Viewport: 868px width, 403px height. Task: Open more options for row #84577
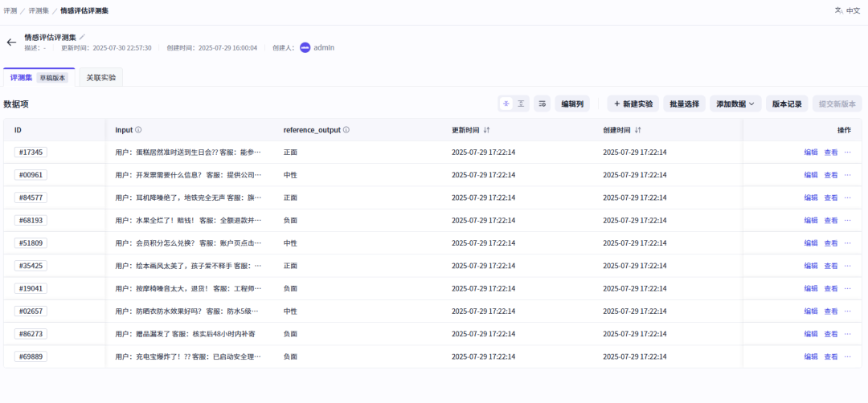coord(848,198)
